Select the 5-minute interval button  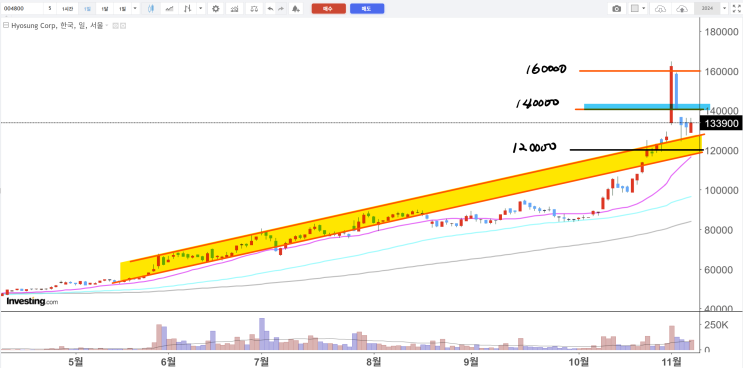click(50, 9)
